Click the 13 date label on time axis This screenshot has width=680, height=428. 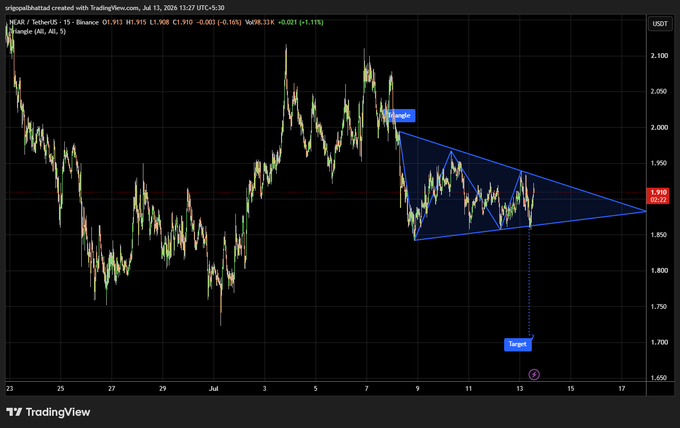[x=520, y=389]
